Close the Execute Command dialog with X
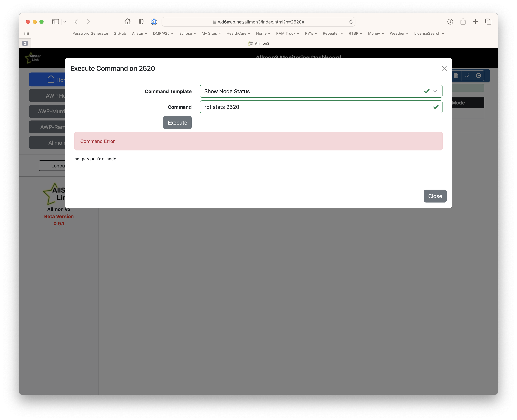 click(444, 68)
